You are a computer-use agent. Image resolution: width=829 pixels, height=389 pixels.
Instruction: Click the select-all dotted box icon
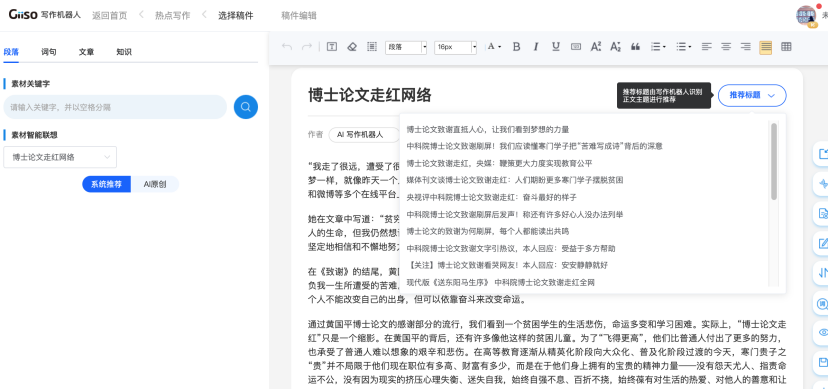(x=372, y=47)
